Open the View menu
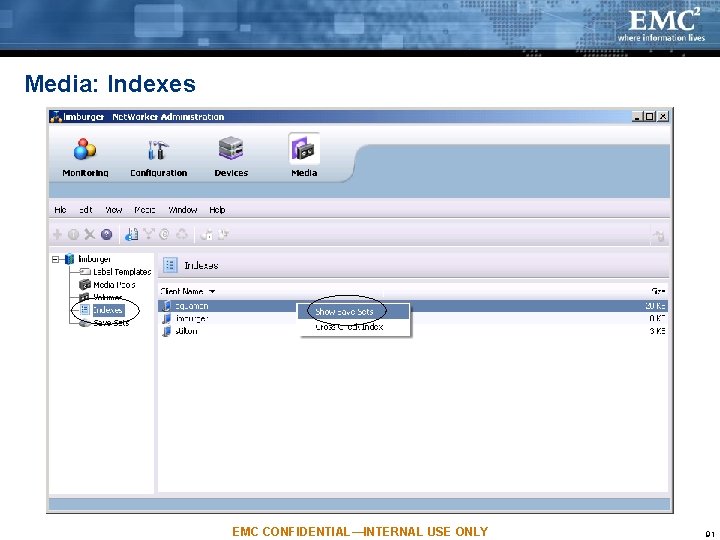This screenshot has height=540, width=720. coord(113,210)
